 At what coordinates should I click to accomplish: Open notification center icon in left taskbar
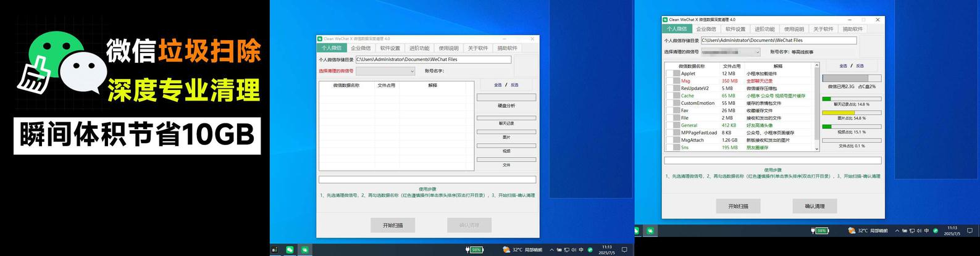[x=624, y=250]
